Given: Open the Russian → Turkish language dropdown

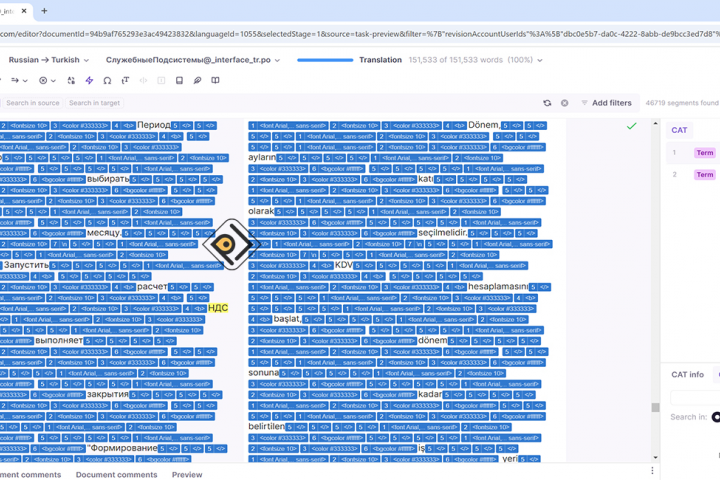Looking at the screenshot, I should tap(49, 60).
